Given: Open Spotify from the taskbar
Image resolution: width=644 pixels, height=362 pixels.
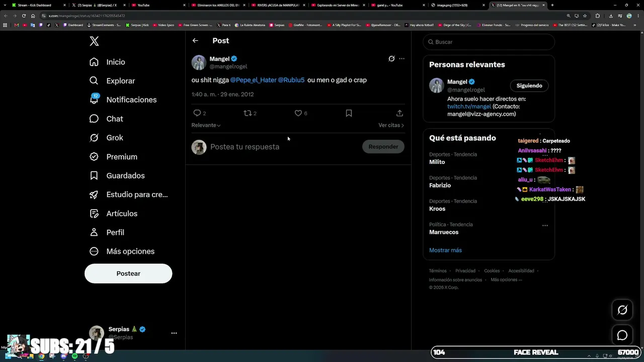Looking at the screenshot, I should 74,356.
